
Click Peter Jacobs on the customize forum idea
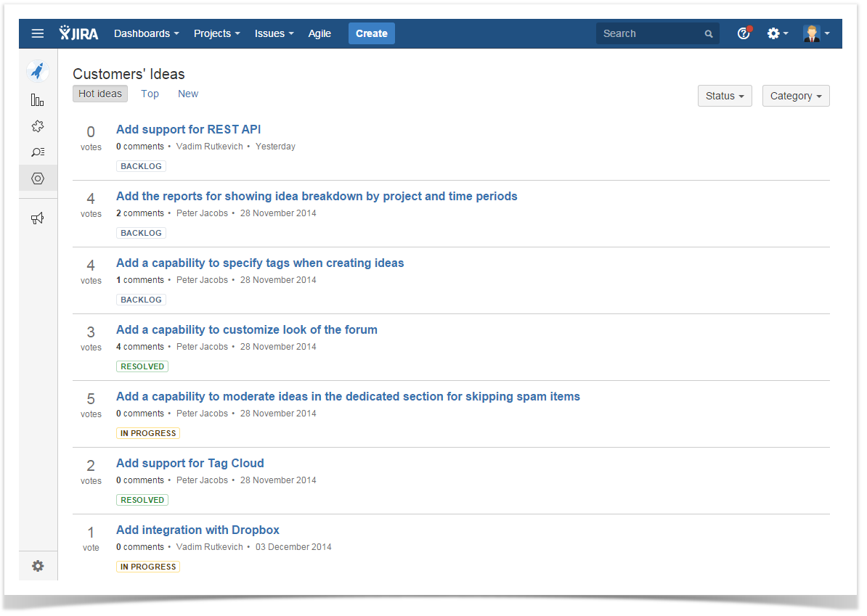coord(202,346)
